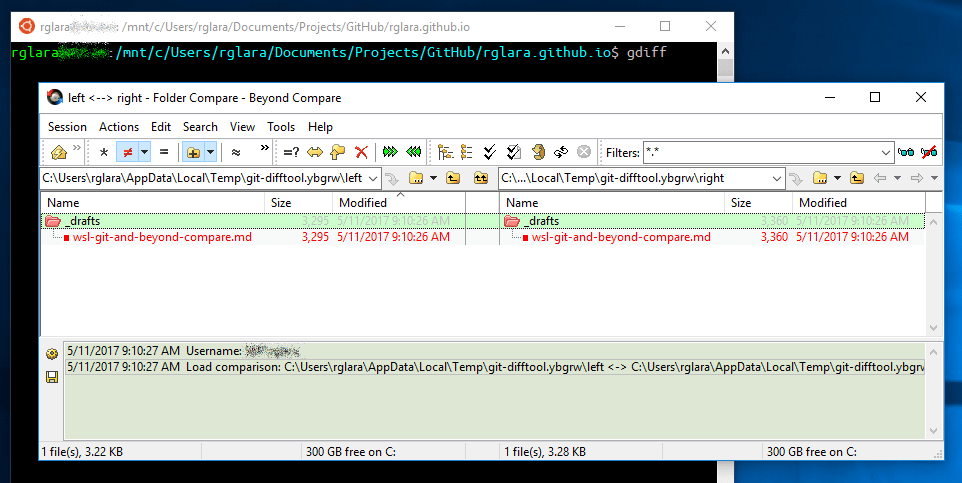
Task: Expand the left folder path dropdown
Action: tap(374, 178)
